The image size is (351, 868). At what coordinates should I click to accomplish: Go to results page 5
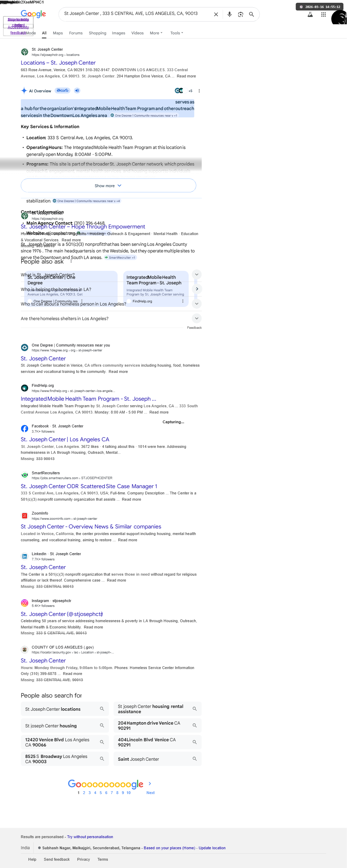click(x=101, y=793)
